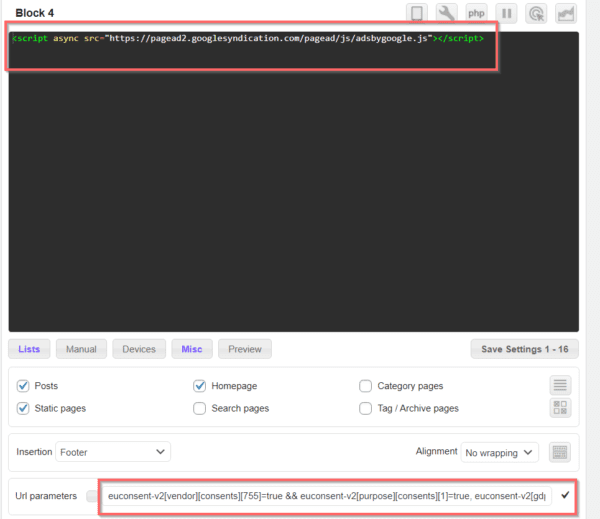
Task: Click the Preview button
Action: pos(245,349)
